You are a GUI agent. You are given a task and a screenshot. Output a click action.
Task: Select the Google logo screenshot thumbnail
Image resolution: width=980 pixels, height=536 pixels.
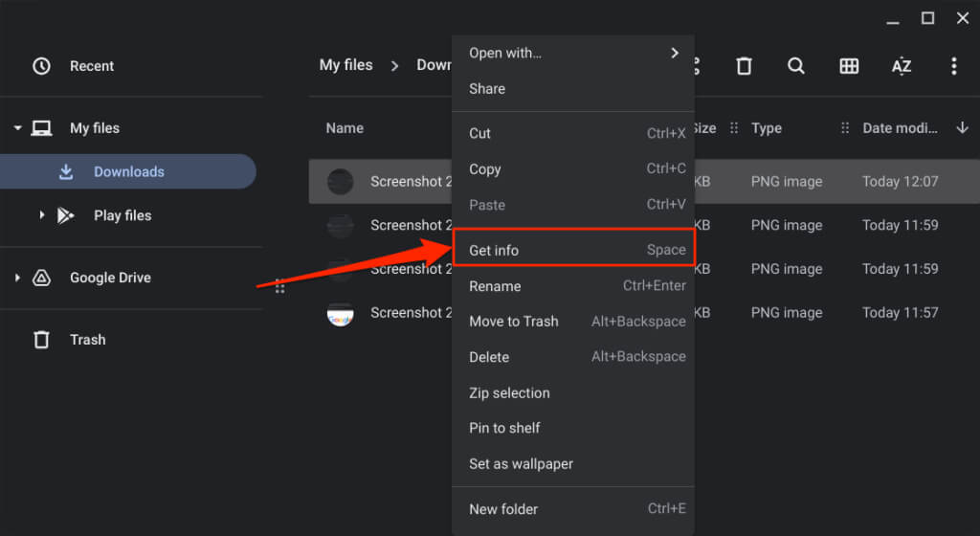point(341,313)
